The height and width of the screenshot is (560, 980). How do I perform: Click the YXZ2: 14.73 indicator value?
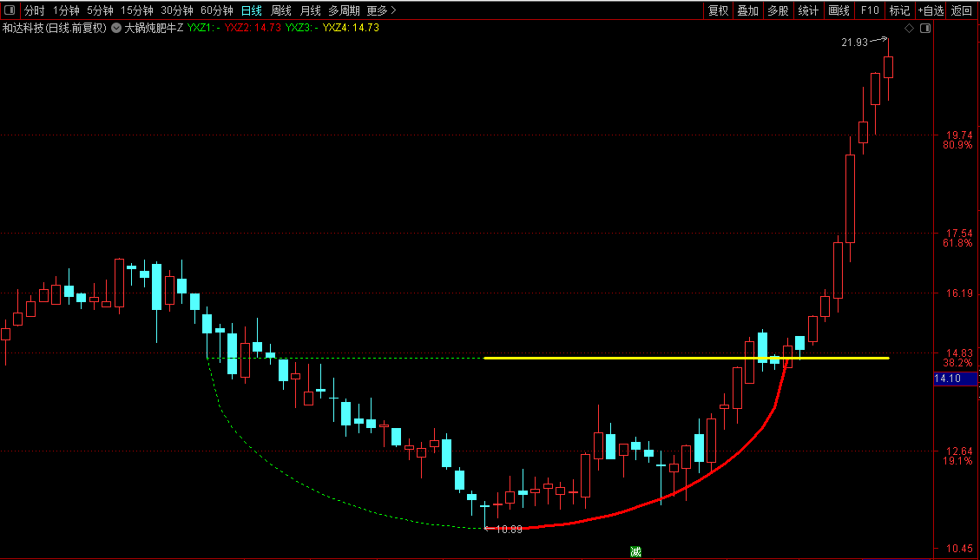tap(253, 28)
